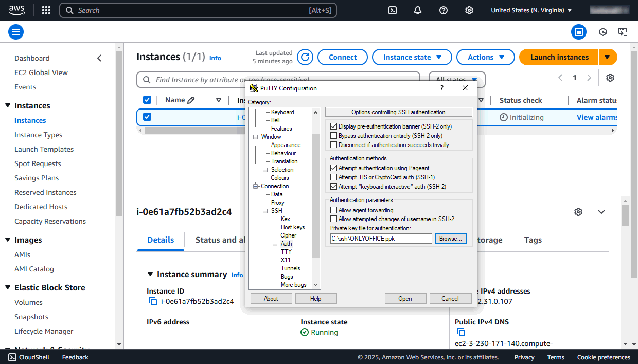Open the AWS services grid menu
This screenshot has width=638, height=364.
(x=46, y=10)
